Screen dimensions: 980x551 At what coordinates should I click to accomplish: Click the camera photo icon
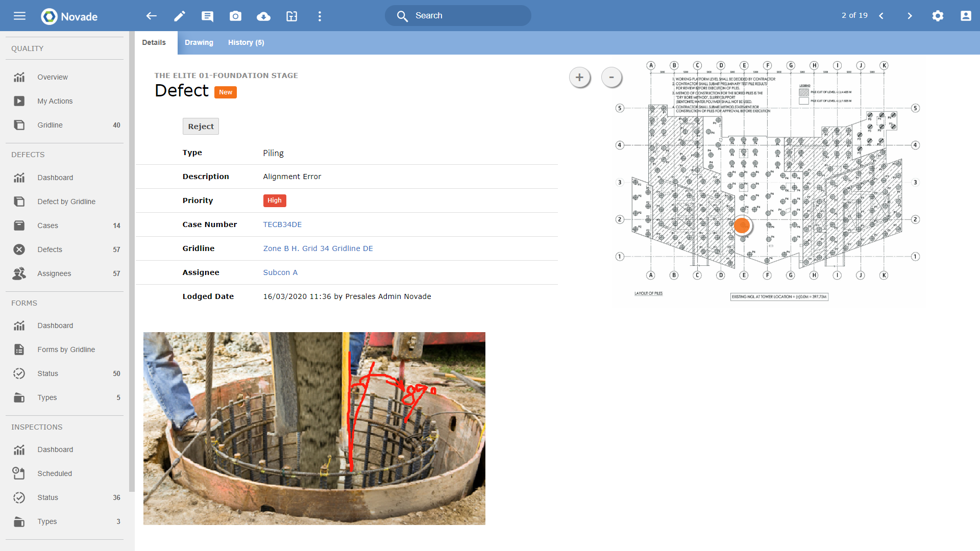point(235,16)
